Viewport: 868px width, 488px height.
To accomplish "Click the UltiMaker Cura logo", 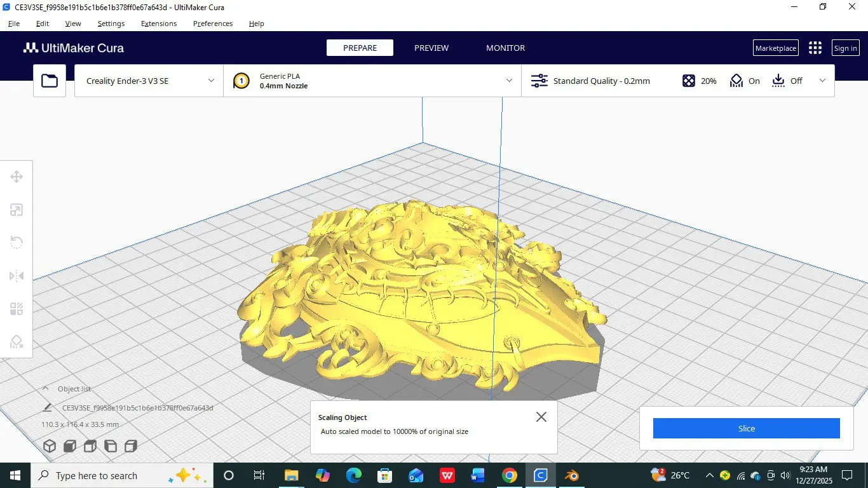I will pyautogui.click(x=74, y=48).
